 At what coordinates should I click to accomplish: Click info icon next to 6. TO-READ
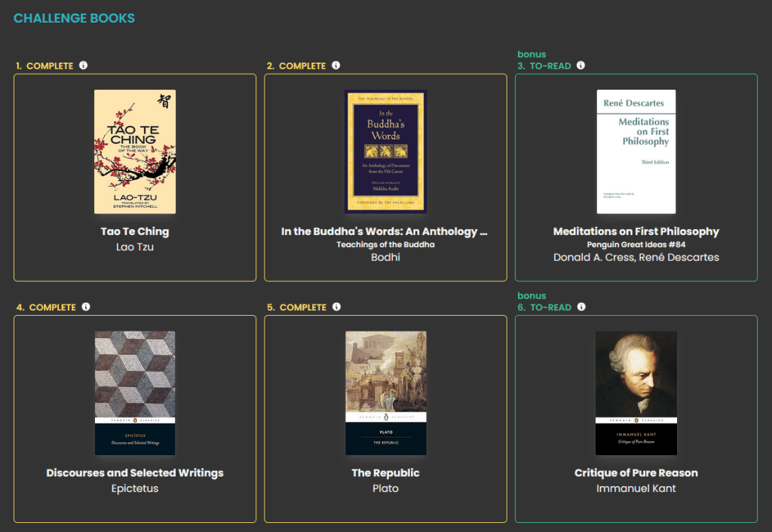[x=581, y=307]
